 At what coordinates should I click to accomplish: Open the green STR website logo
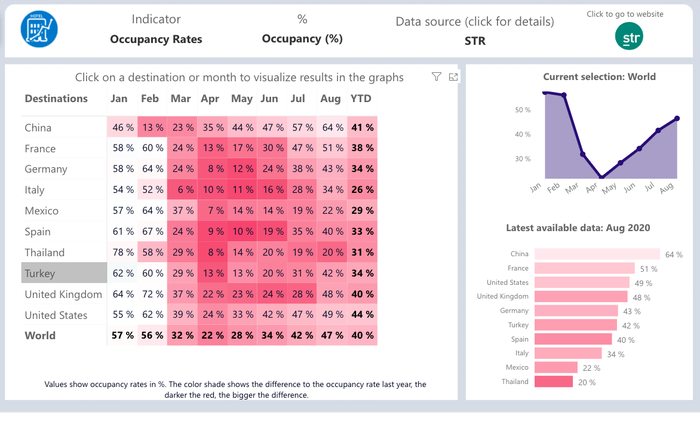[x=629, y=36]
